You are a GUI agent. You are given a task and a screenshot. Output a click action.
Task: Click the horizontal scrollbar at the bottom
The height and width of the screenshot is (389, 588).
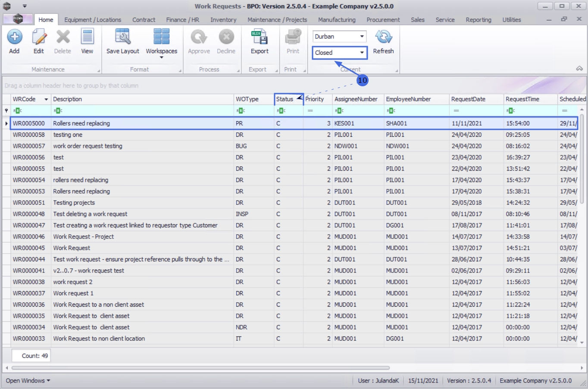click(x=200, y=368)
